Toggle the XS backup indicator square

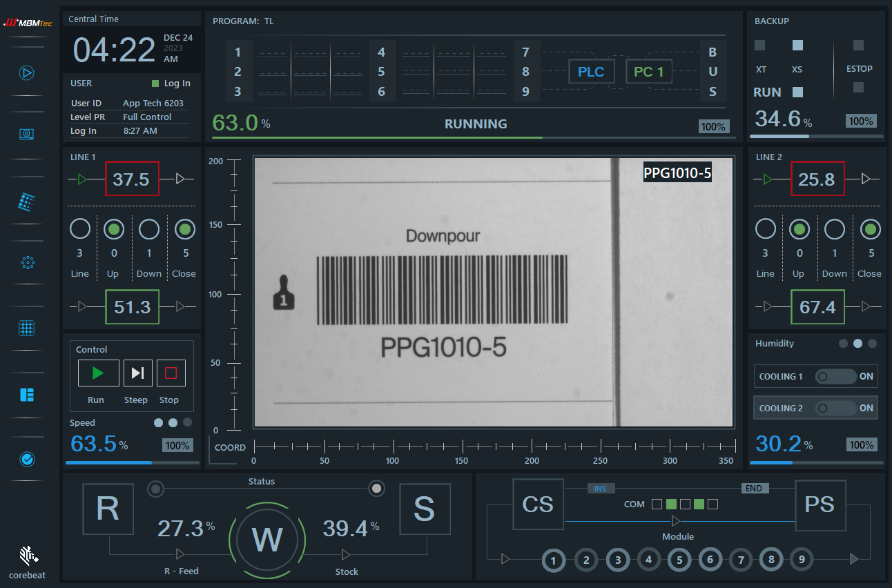(x=797, y=46)
